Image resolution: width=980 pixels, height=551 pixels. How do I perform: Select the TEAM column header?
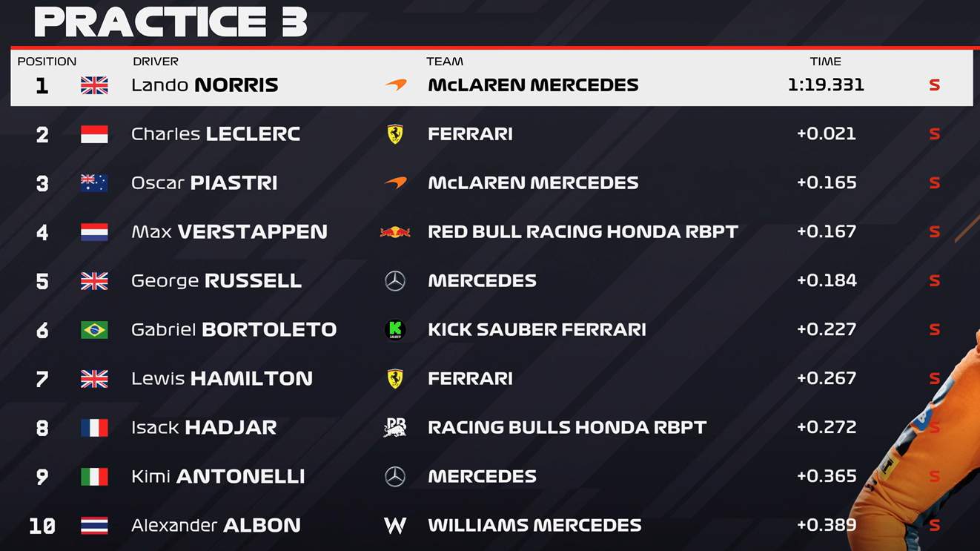(445, 62)
